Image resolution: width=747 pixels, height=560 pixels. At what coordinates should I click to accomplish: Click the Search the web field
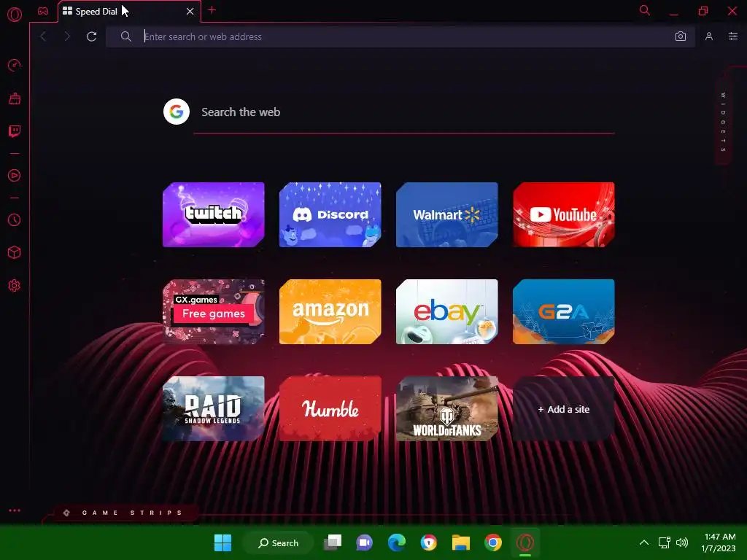[404, 112]
